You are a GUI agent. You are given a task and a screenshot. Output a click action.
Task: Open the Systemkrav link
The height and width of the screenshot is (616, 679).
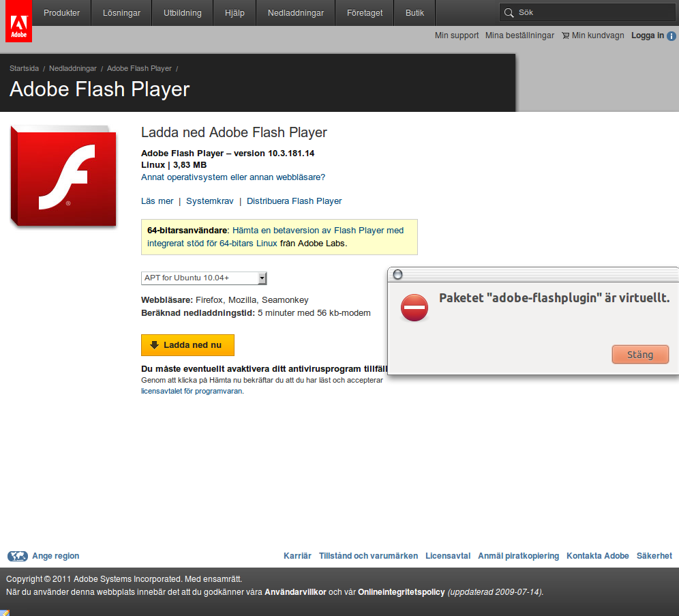(209, 201)
